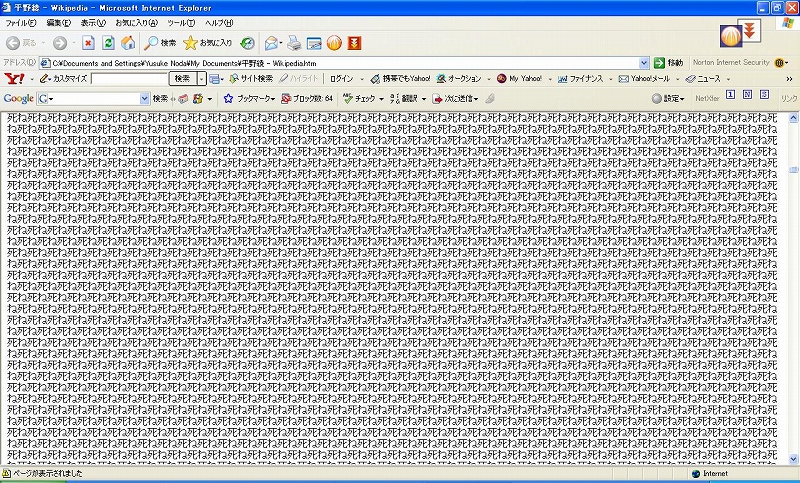Click the ハイライト highlighter button
This screenshot has width=800, height=483.
coord(298,79)
